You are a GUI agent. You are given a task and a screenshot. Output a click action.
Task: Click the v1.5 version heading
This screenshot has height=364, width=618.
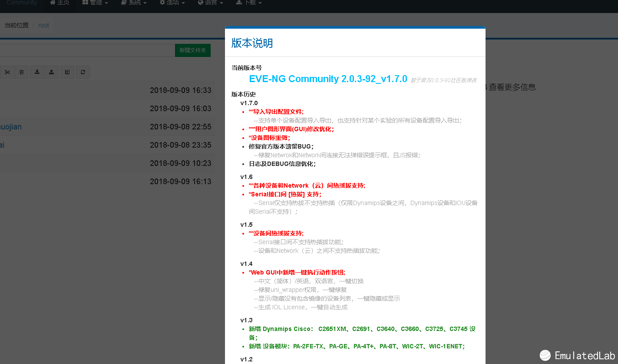(246, 225)
